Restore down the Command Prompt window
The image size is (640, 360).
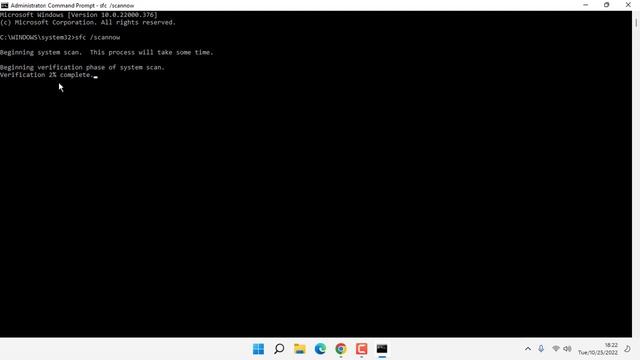607,5
